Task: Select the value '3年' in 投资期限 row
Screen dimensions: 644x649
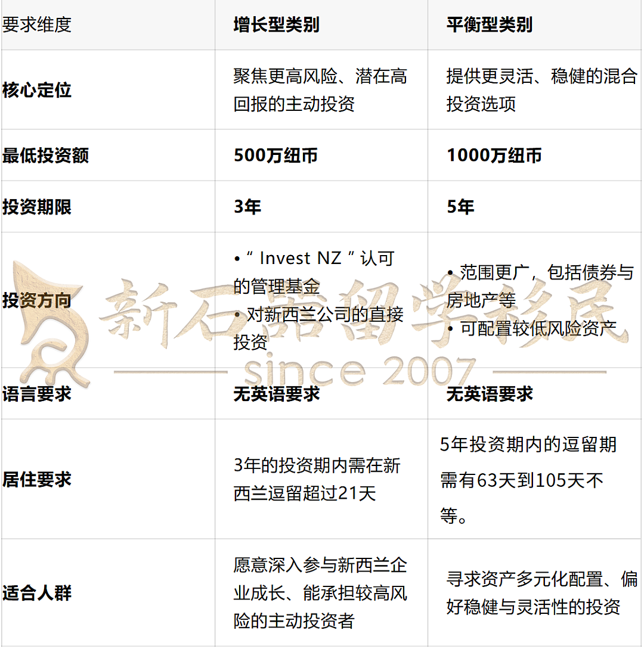Action: click(247, 207)
